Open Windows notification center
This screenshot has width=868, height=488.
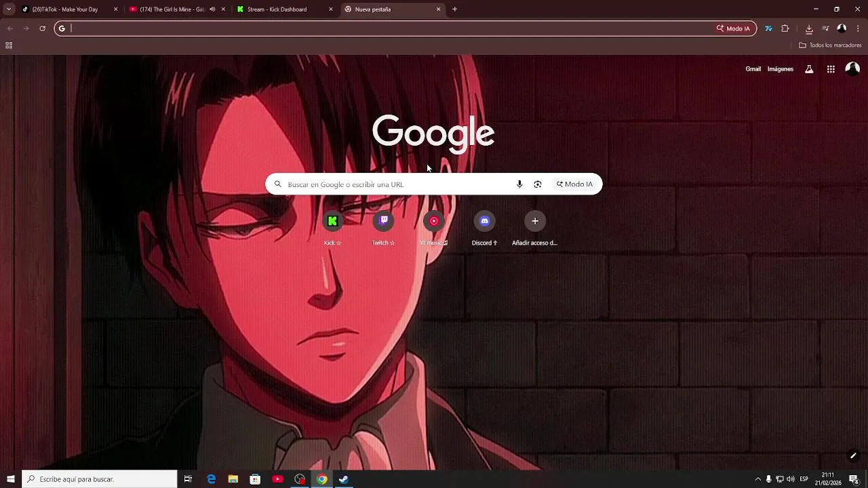[x=854, y=479]
